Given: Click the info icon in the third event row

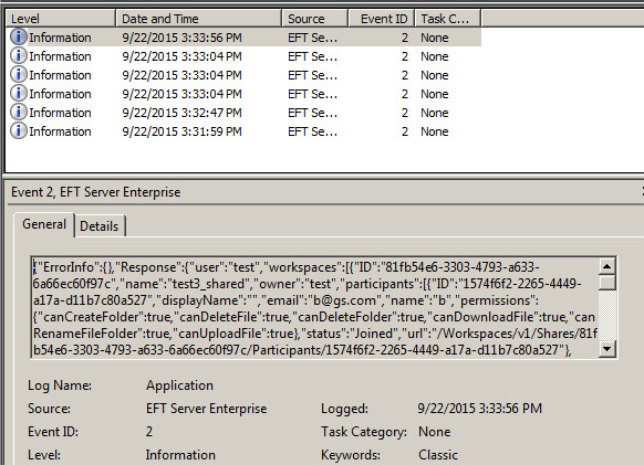Looking at the screenshot, I should (x=19, y=75).
